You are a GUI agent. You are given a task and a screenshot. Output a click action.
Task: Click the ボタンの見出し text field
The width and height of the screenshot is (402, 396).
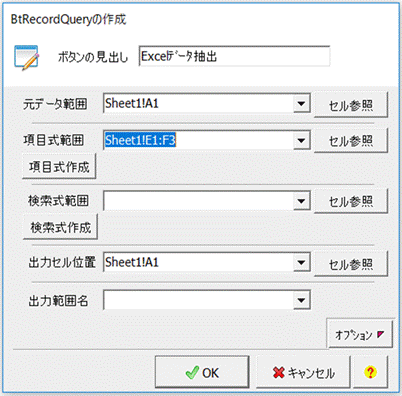point(234,56)
